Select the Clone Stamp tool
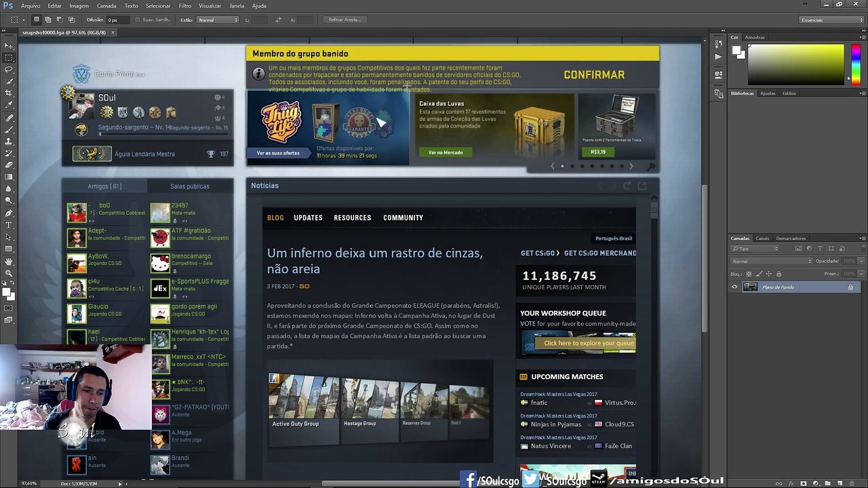This screenshot has height=488, width=868. tap(9, 141)
